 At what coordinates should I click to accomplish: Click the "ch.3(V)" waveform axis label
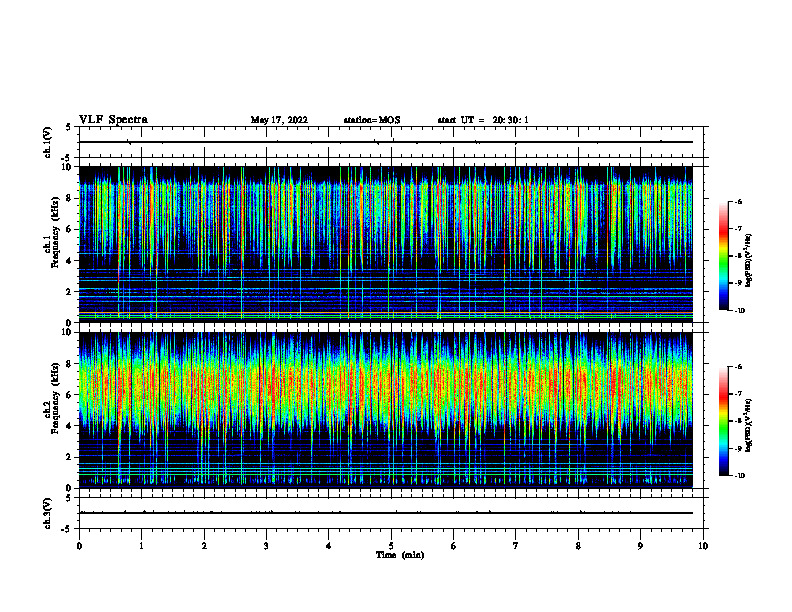pos(47,513)
